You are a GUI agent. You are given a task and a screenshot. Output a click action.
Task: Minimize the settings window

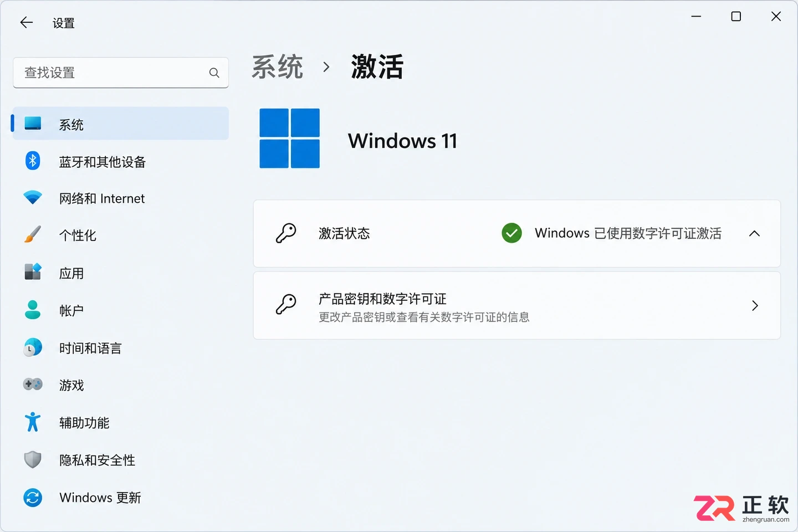click(696, 17)
